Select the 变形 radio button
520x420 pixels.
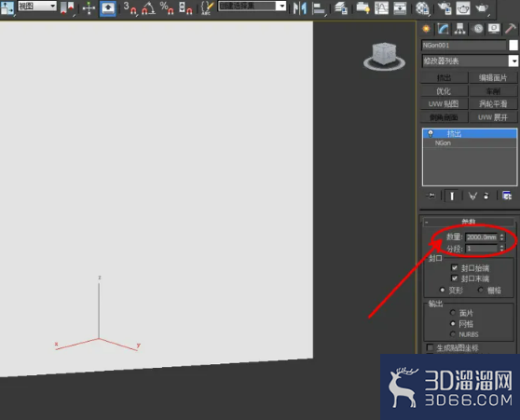pos(442,290)
